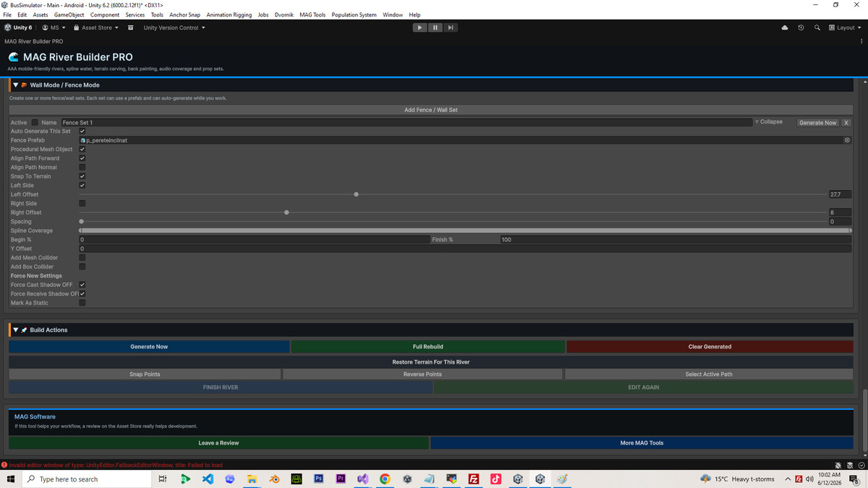Viewport: 868px width, 488px height.
Task: Open the MS account dropdown
Action: tap(54, 27)
